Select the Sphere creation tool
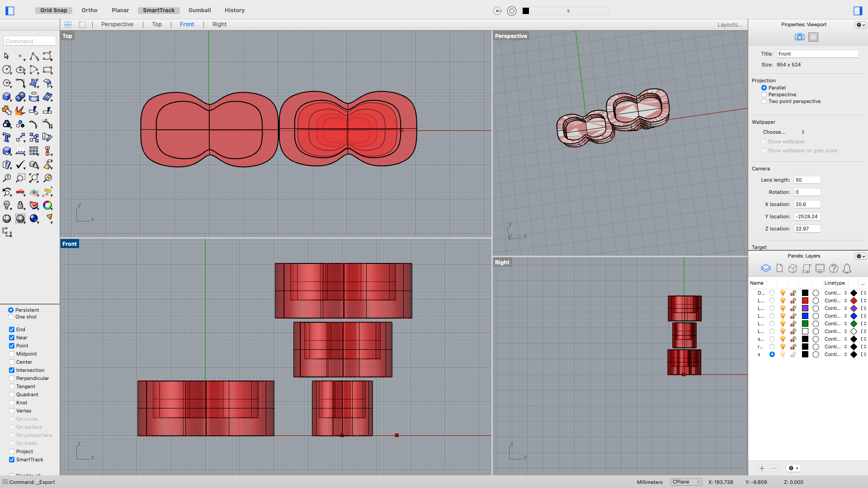Screen dimensions: 868x488 click(20, 97)
